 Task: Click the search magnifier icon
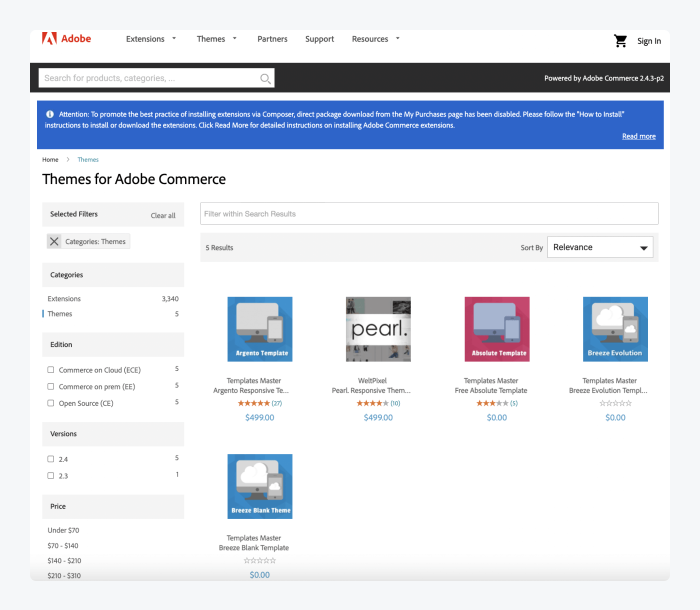point(265,78)
